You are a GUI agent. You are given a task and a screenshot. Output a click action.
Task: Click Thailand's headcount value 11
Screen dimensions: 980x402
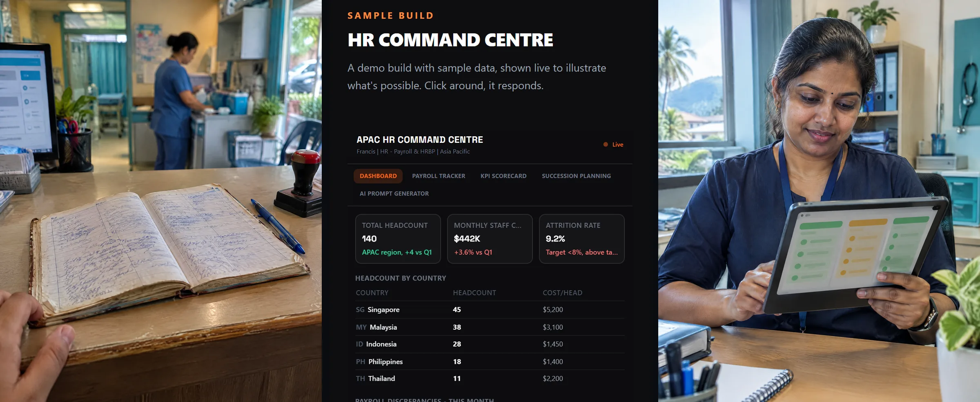coord(457,379)
